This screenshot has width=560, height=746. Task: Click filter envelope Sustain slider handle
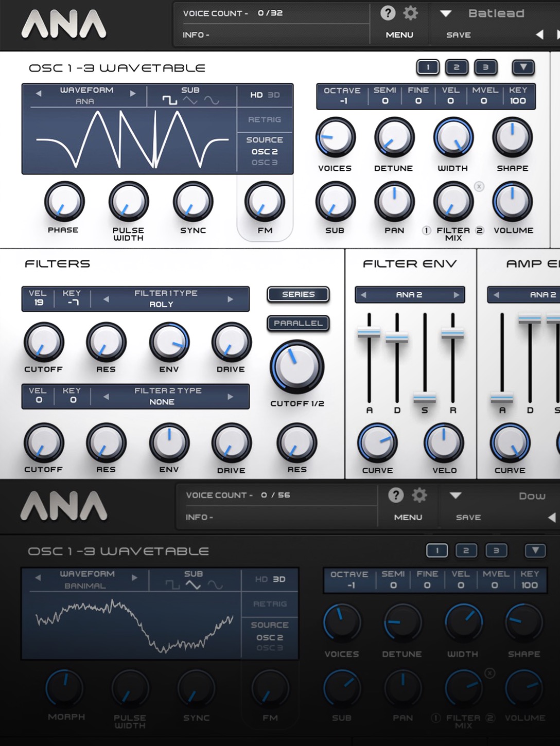click(425, 398)
